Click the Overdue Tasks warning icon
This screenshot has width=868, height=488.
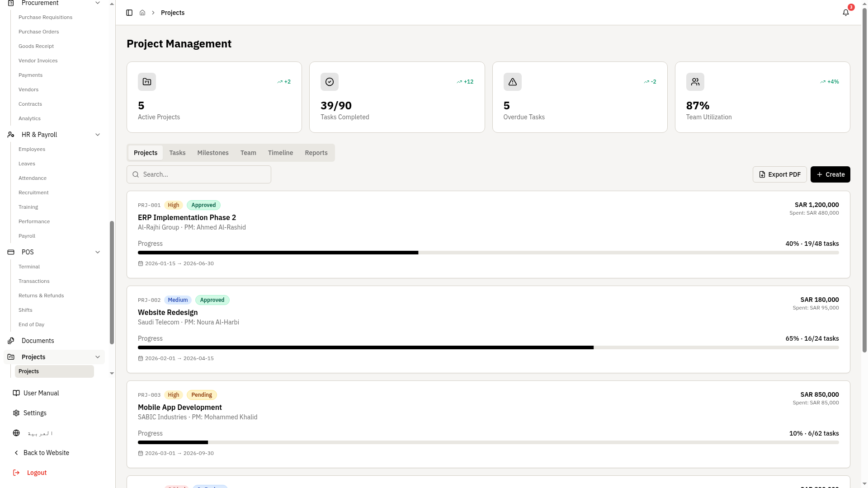(x=512, y=82)
